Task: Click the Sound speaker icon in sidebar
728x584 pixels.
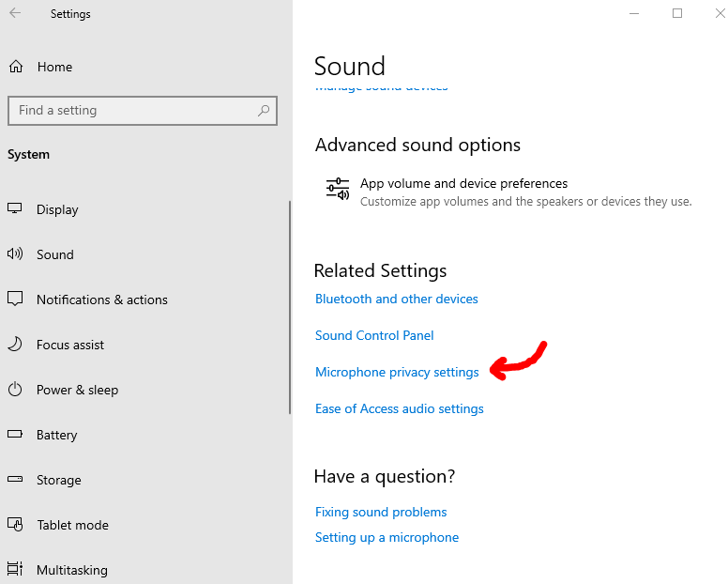Action: pyautogui.click(x=15, y=254)
